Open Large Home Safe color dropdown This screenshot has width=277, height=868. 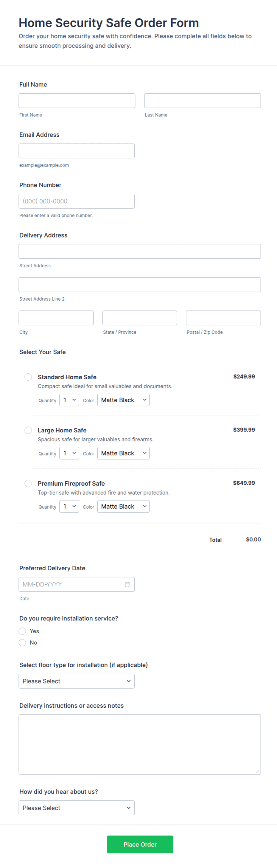[x=123, y=453]
